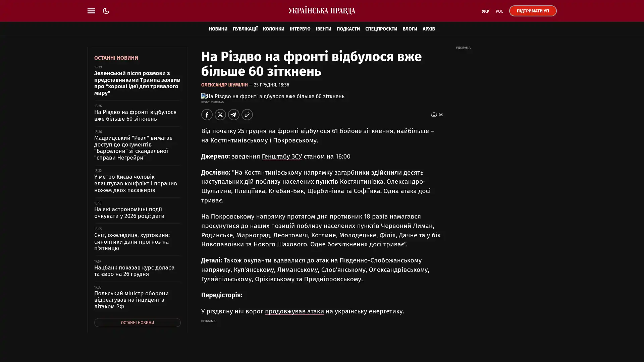Switch language to РОС
The width and height of the screenshot is (644, 362).
499,11
